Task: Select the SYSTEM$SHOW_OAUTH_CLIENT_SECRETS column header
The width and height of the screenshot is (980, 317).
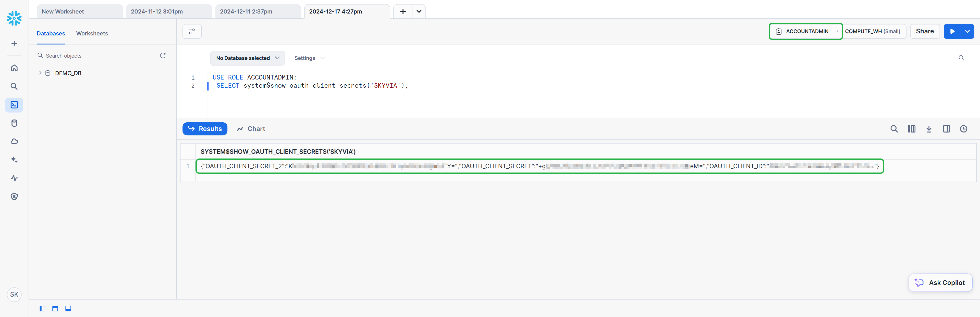Action: (x=278, y=151)
